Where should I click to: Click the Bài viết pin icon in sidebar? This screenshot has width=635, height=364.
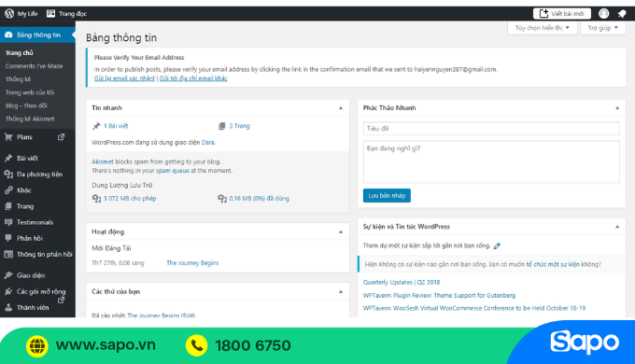(x=8, y=158)
